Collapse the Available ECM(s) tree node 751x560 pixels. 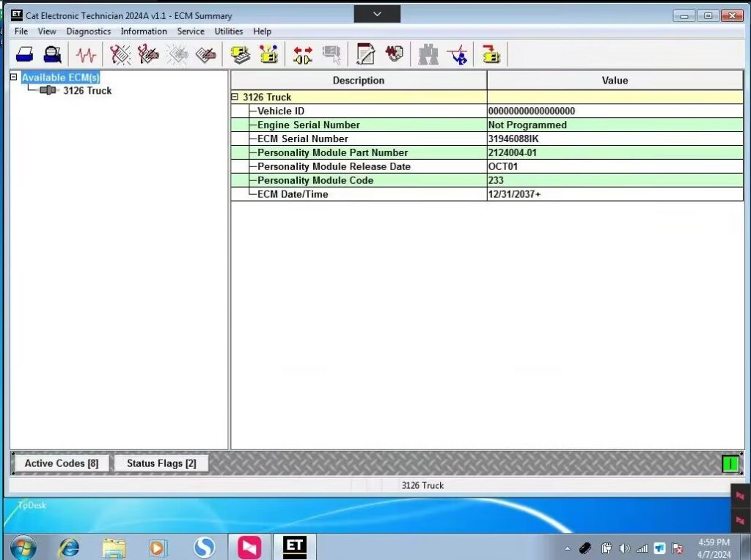[14, 77]
